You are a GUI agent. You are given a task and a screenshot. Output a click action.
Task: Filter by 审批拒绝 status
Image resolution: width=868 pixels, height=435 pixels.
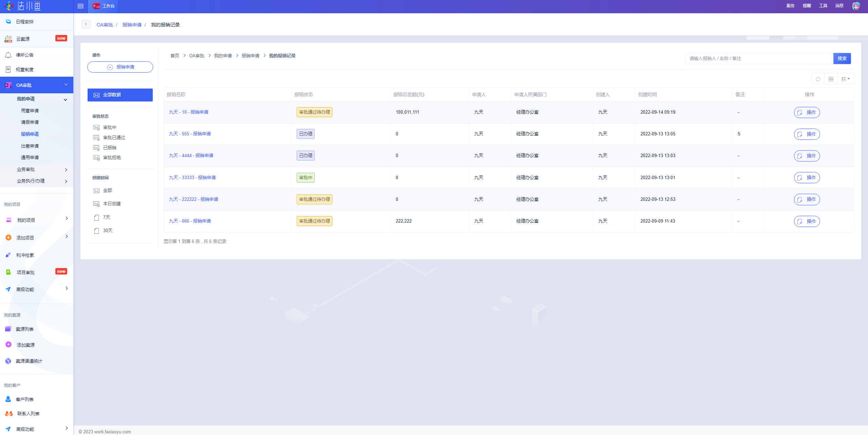[112, 157]
